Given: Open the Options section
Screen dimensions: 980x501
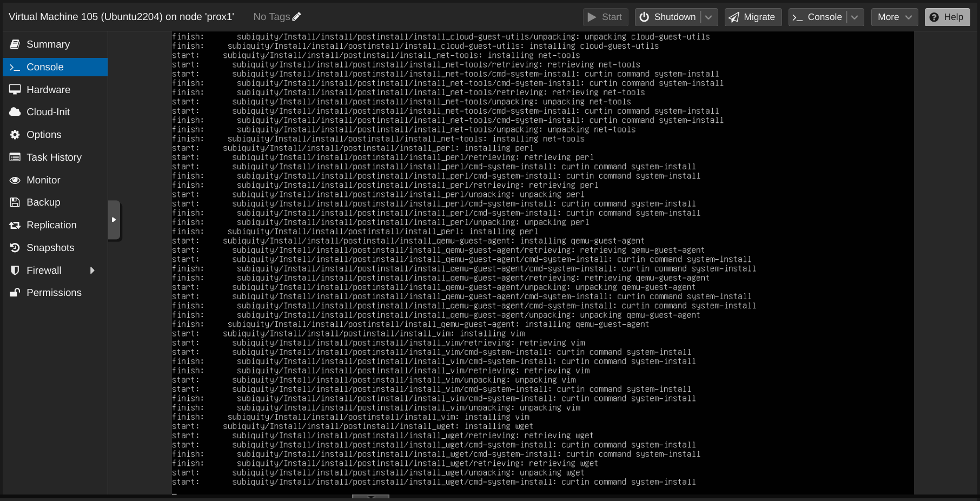Looking at the screenshot, I should tap(55, 135).
